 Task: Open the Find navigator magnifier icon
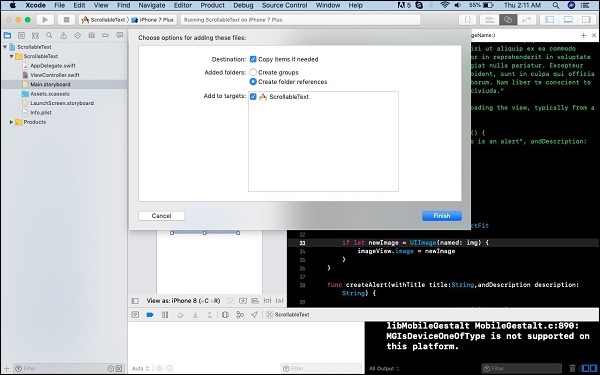49,35
